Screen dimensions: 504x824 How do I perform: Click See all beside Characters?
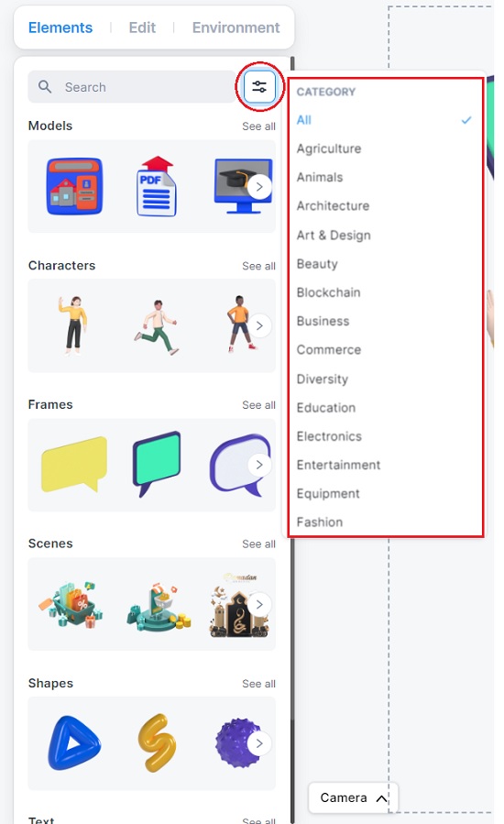pyautogui.click(x=258, y=266)
